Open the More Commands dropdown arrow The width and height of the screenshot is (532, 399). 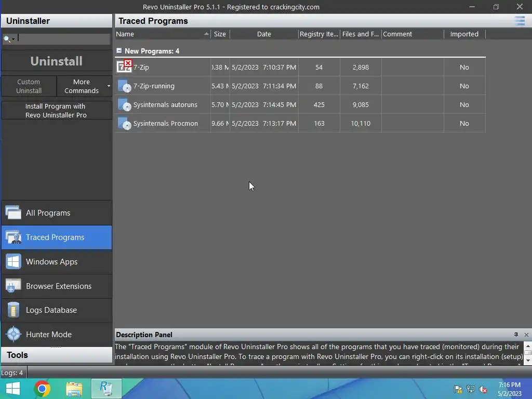[x=109, y=86]
